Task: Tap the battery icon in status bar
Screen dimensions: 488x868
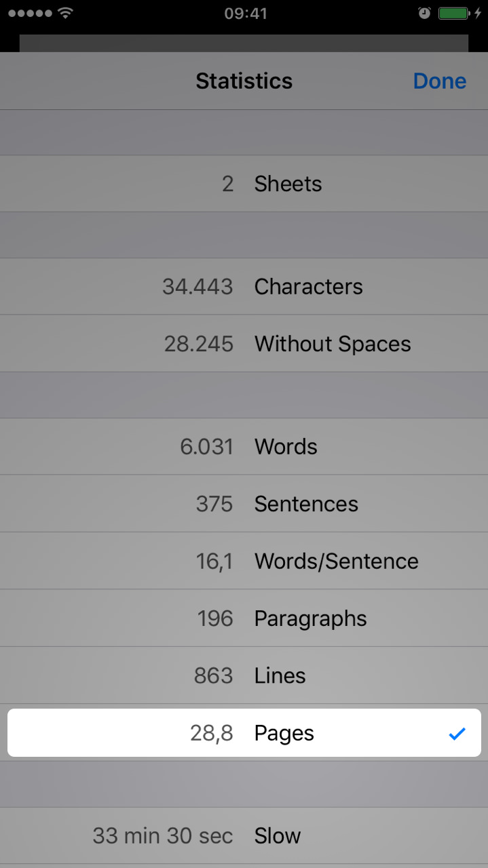Action: coord(453,13)
